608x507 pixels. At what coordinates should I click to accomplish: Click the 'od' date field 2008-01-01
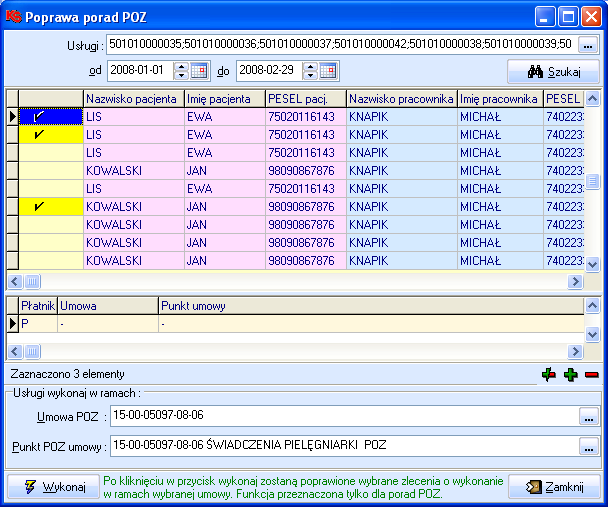click(140, 71)
